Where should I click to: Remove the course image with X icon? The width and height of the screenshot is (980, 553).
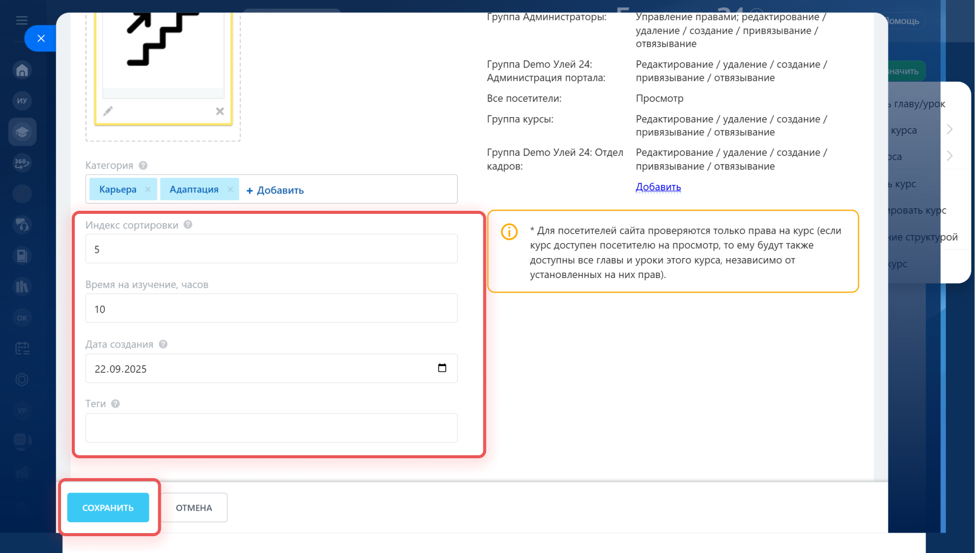[220, 111]
